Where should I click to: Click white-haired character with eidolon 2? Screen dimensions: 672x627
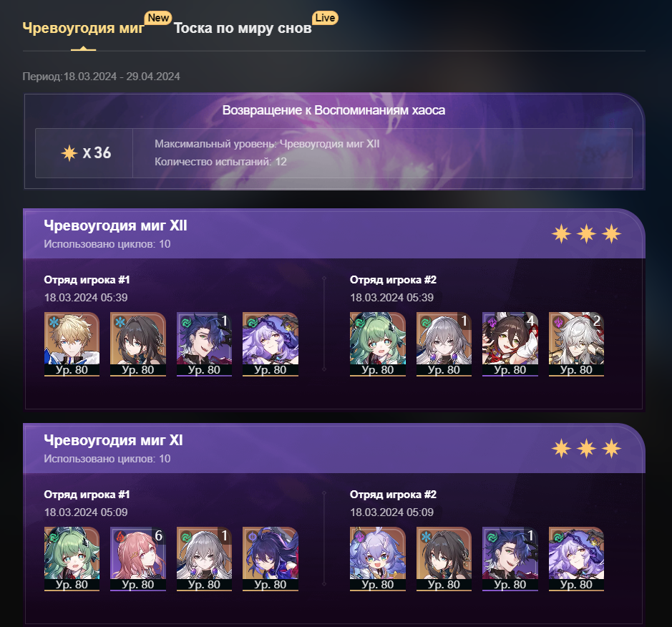576,344
